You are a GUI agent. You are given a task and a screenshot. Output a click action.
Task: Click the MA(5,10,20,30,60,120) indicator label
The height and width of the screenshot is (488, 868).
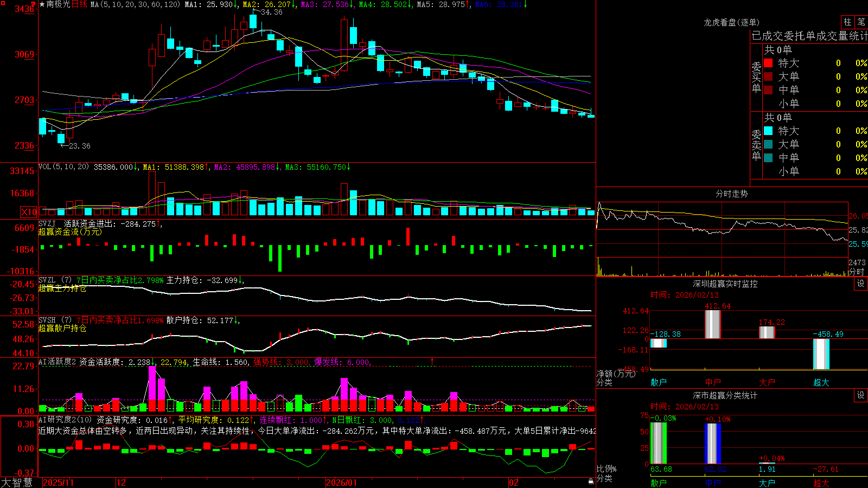point(135,4)
